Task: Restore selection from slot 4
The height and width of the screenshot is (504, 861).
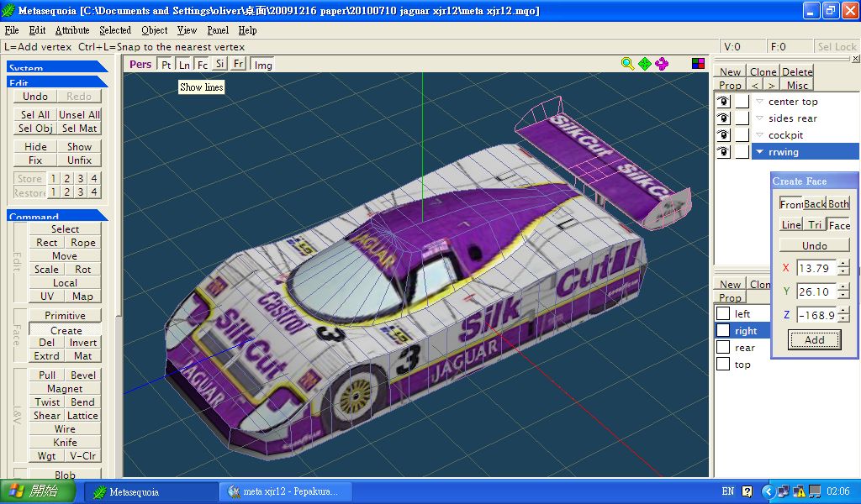Action: (x=94, y=192)
